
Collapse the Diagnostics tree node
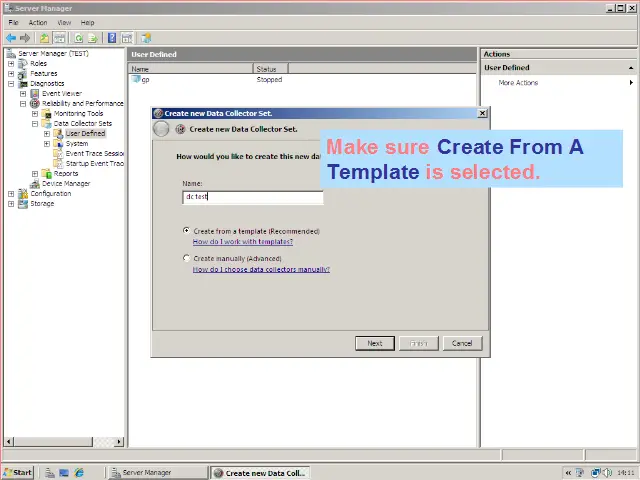(x=11, y=83)
